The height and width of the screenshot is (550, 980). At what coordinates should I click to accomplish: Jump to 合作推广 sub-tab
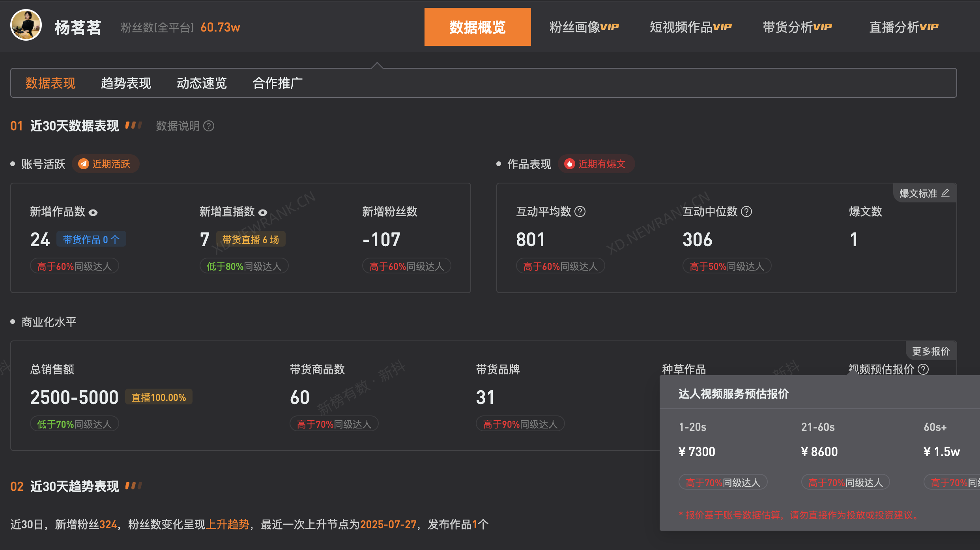(277, 83)
